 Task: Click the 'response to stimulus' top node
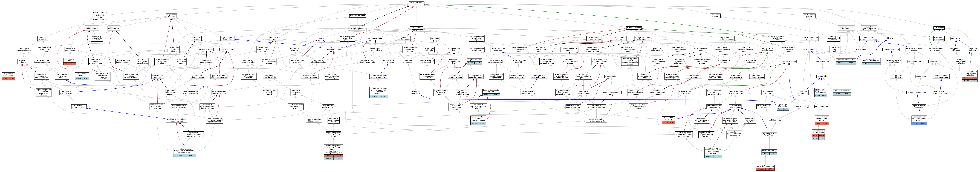(172, 16)
